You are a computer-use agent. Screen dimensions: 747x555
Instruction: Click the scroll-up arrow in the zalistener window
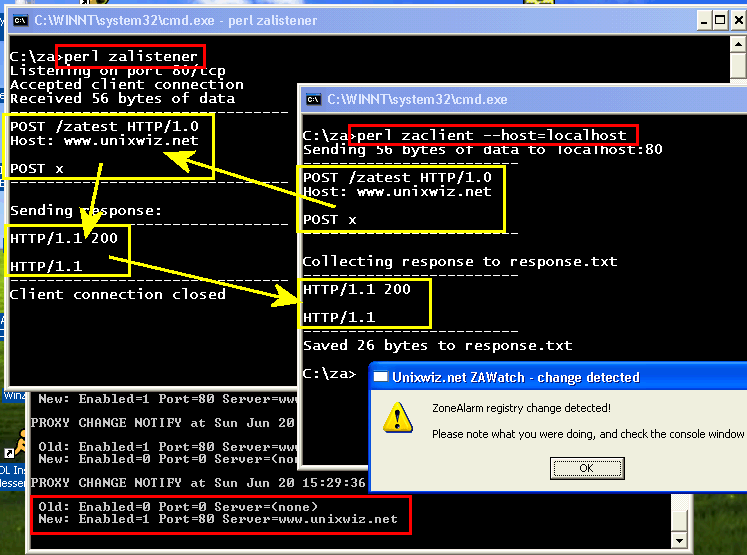coord(737,45)
